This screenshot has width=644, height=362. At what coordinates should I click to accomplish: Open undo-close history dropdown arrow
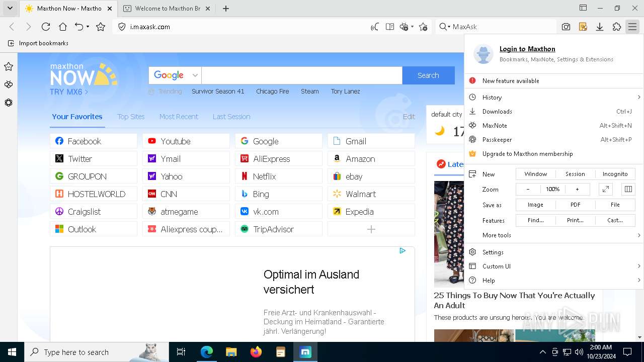88,27
